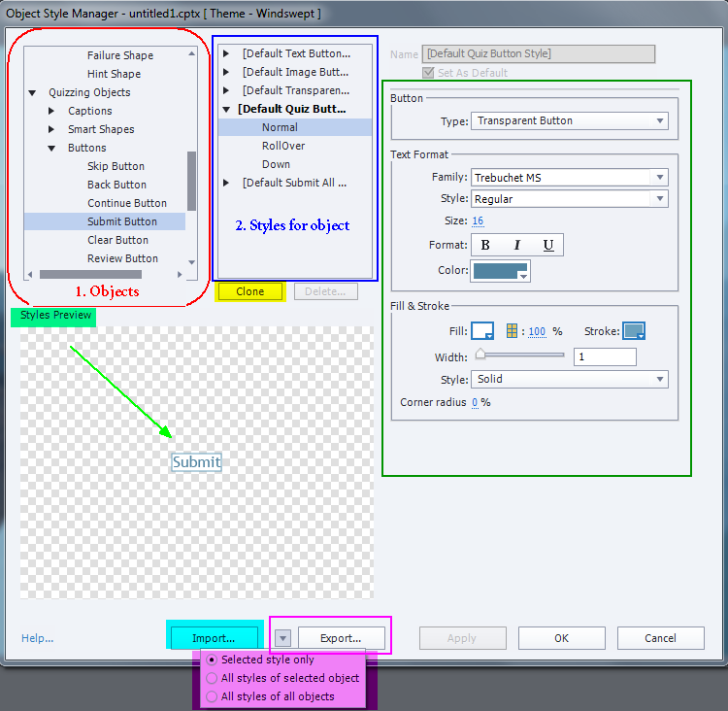Click the objects list vertical scrollbar thumb

[191, 181]
